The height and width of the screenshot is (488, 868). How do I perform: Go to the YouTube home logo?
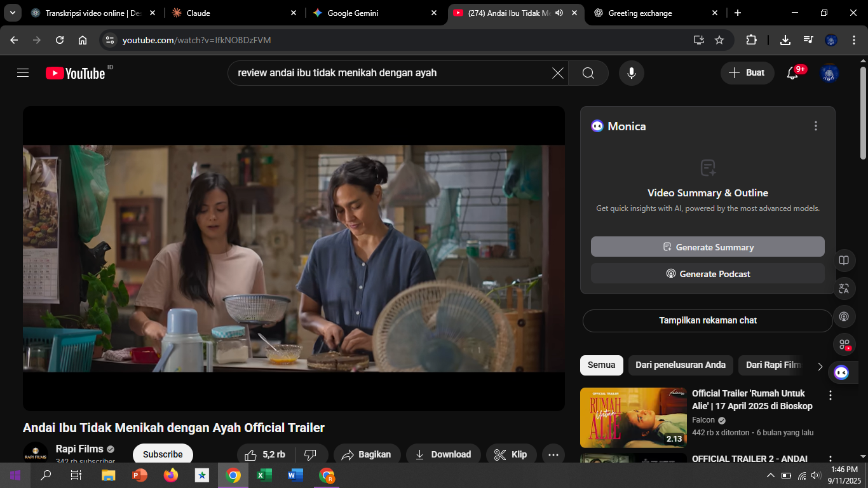point(75,73)
